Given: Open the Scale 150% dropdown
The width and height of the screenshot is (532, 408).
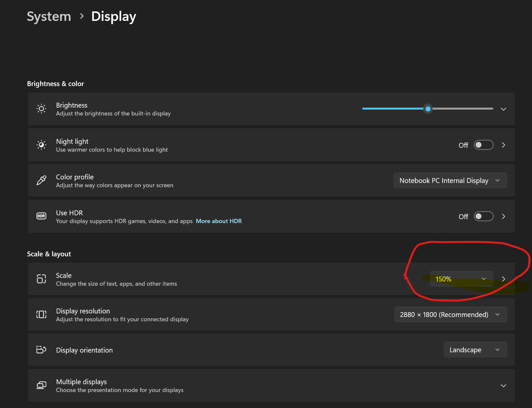Looking at the screenshot, I should 461,279.
